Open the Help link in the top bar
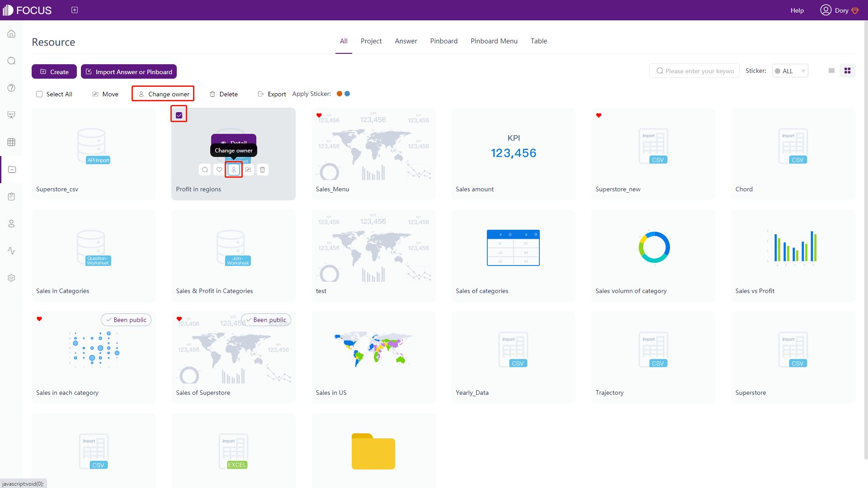 pyautogui.click(x=797, y=10)
